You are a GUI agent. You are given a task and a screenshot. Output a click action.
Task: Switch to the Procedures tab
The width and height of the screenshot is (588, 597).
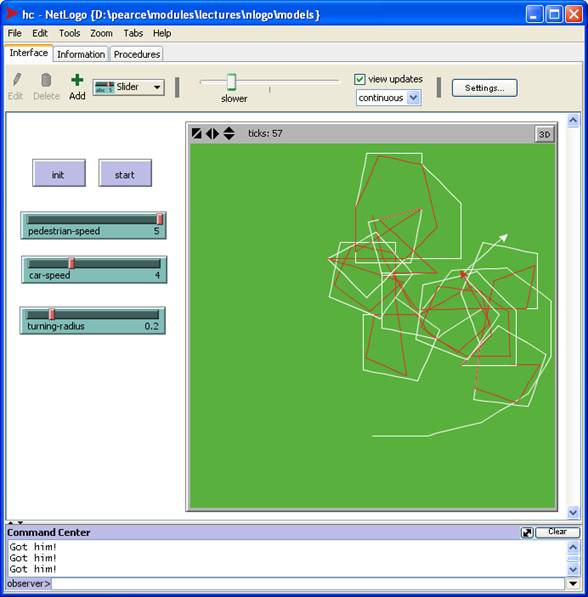point(137,54)
